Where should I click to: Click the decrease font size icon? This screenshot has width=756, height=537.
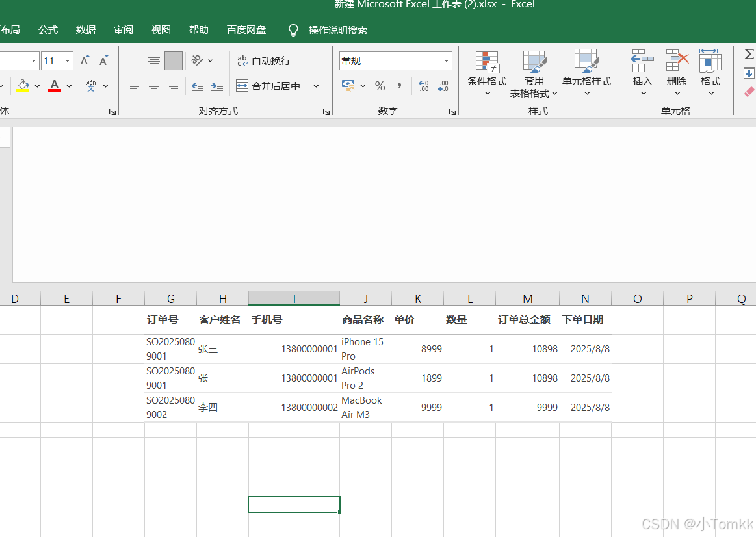click(103, 60)
